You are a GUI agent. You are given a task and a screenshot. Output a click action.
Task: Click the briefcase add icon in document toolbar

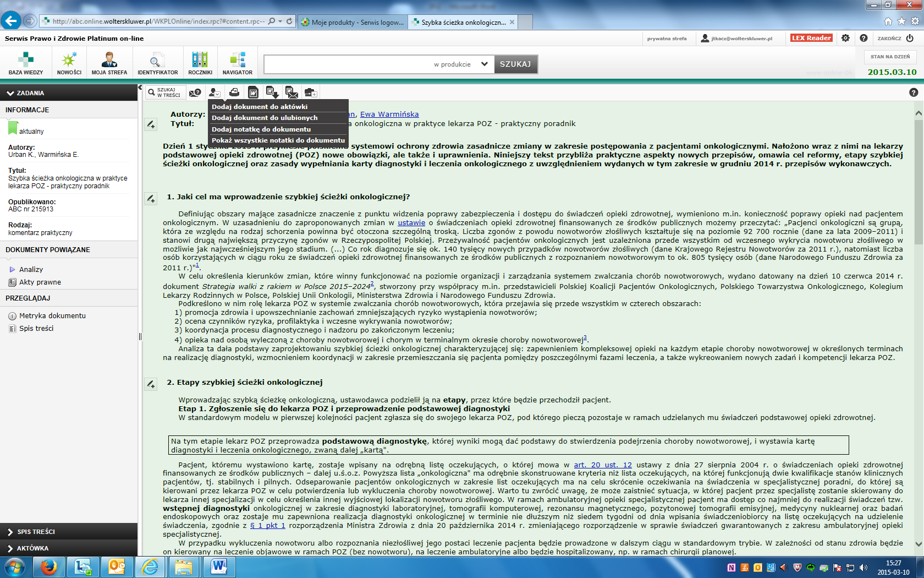pyautogui.click(x=311, y=92)
